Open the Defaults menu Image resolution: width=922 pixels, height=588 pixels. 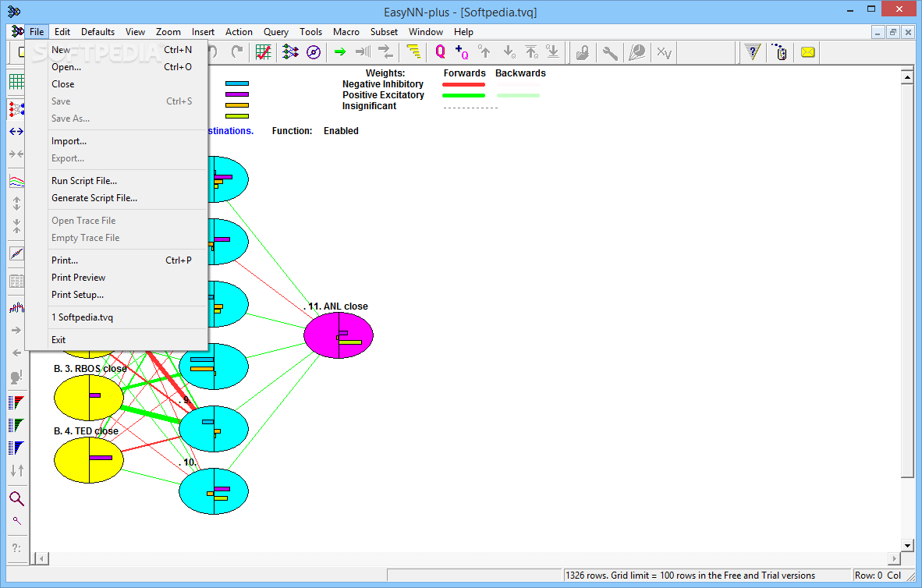click(x=98, y=32)
